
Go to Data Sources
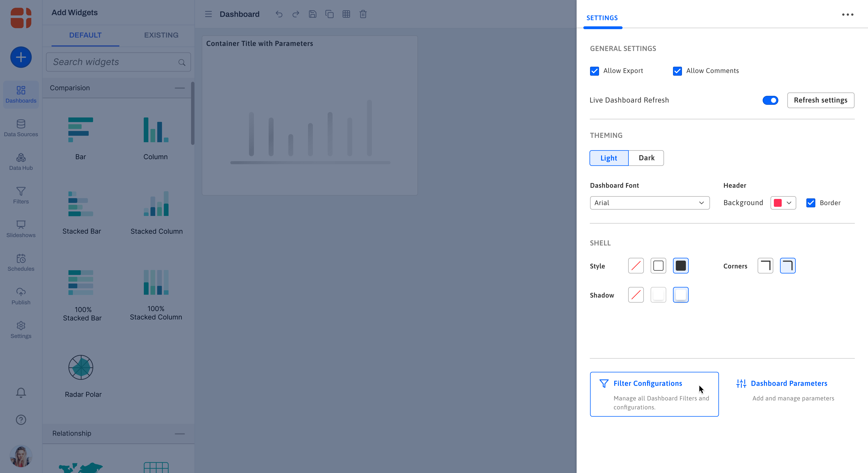tap(21, 128)
